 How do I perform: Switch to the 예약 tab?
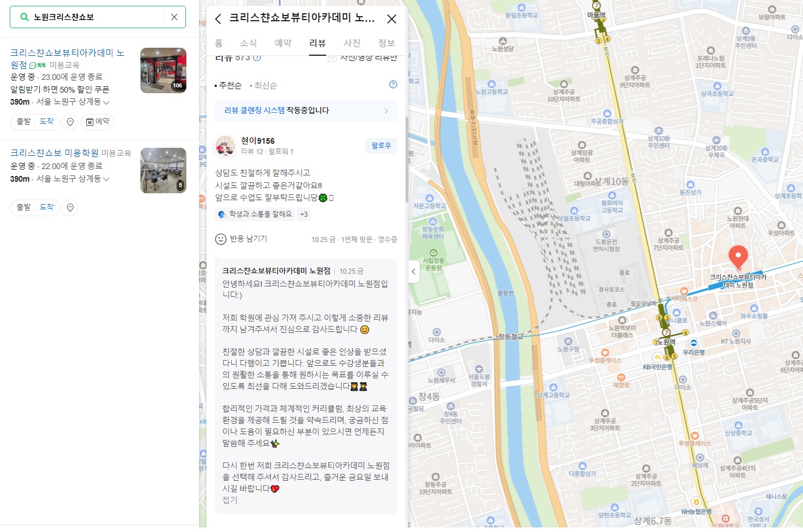283,43
